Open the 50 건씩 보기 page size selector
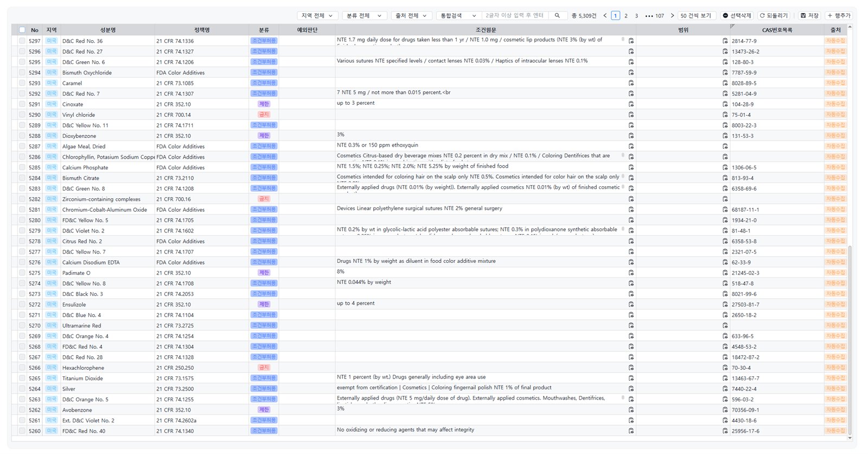This screenshot has width=868, height=454. point(697,16)
